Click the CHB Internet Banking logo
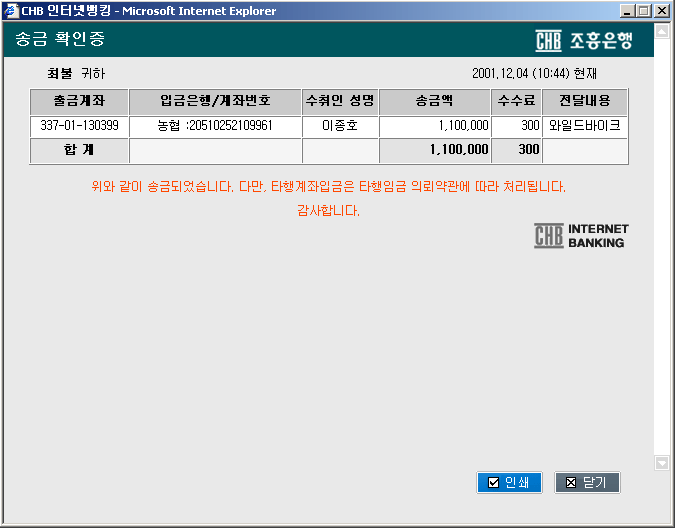 (x=581, y=235)
